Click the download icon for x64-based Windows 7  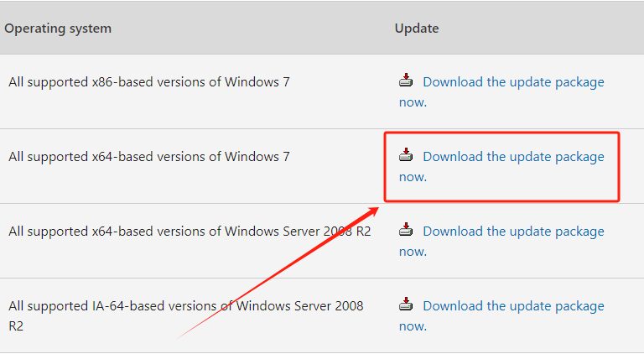coord(406,155)
